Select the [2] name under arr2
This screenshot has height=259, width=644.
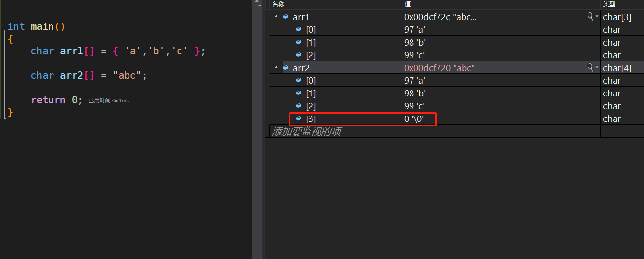(311, 106)
